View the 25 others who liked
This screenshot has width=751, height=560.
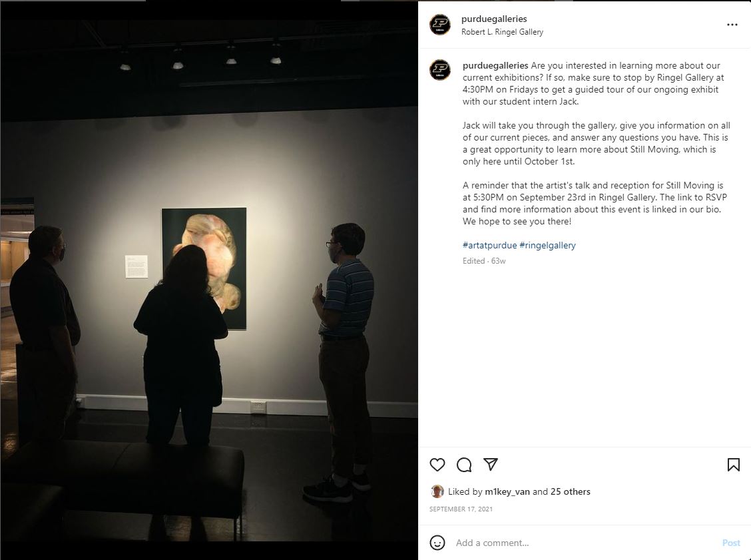pos(570,491)
